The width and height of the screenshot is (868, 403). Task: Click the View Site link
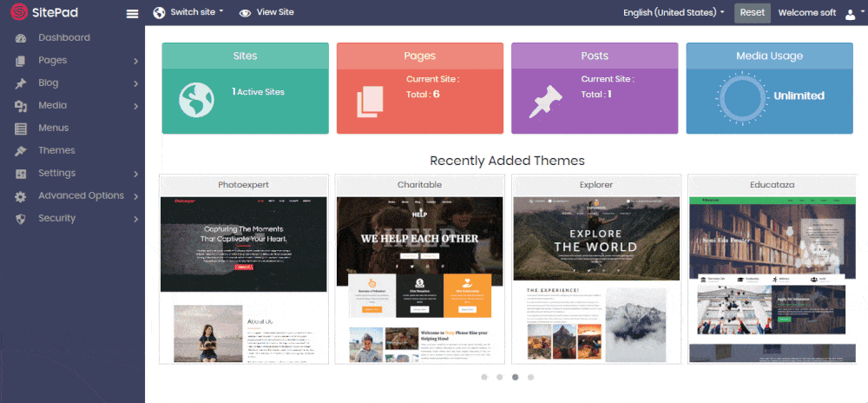275,11
